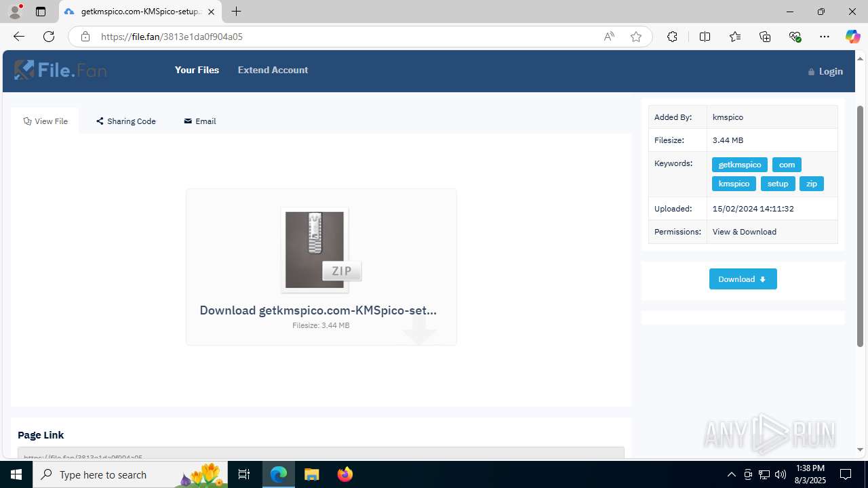Open the Favorites list icon

735,37
